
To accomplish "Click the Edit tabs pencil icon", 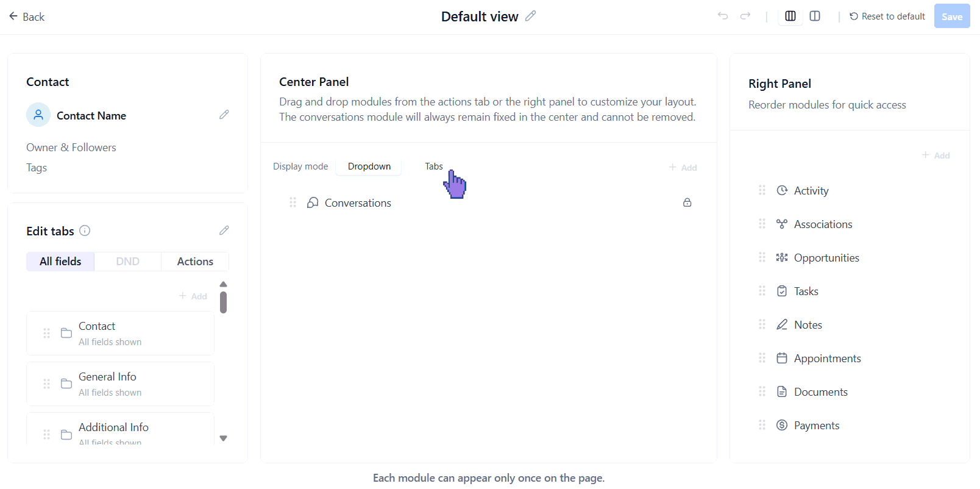I will point(224,230).
